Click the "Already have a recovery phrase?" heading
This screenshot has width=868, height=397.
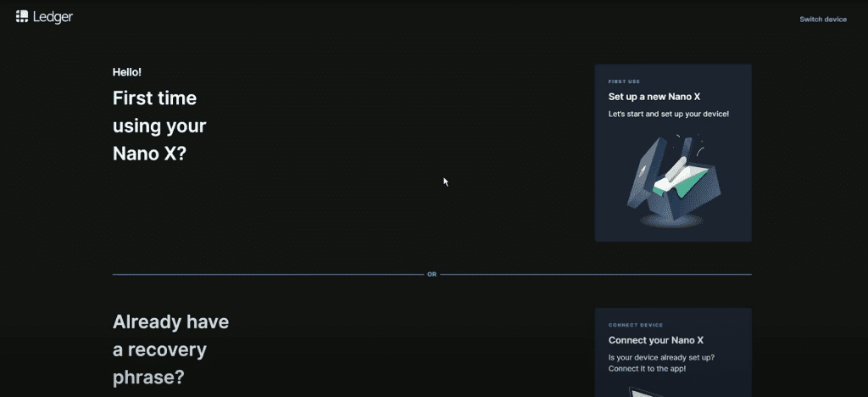[x=170, y=350]
